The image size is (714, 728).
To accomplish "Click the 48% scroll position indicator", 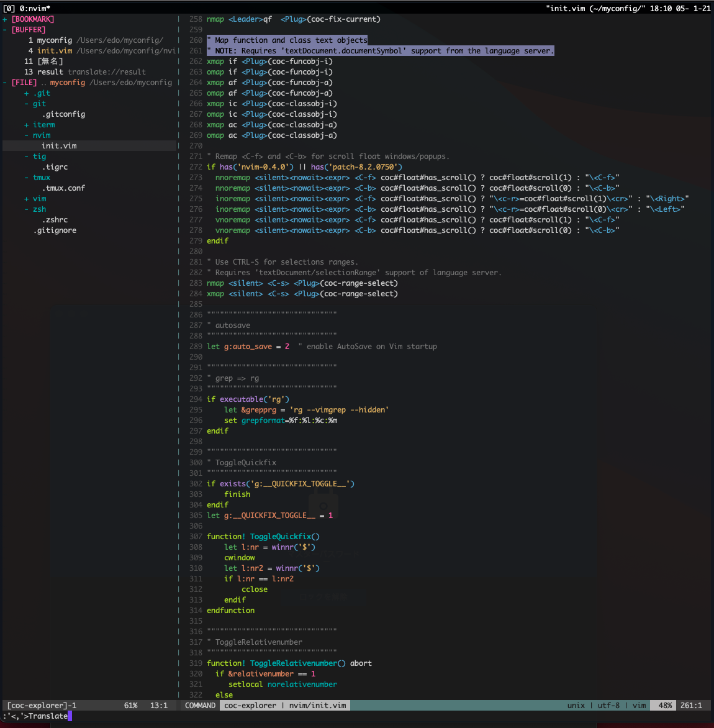I will click(x=665, y=705).
